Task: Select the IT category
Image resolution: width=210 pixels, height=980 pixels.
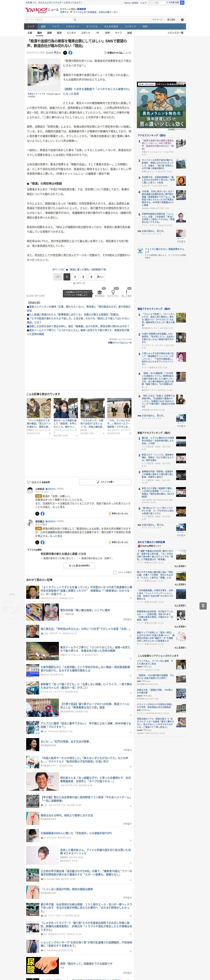Action: coord(98,33)
